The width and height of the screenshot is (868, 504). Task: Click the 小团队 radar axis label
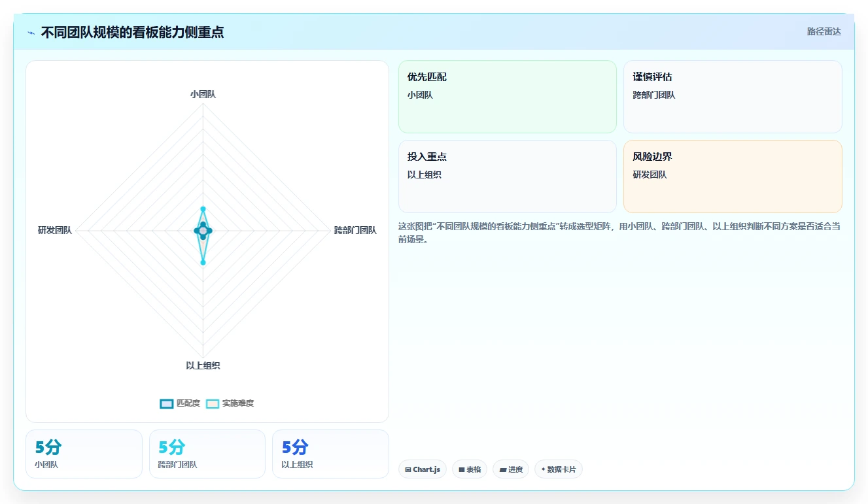click(203, 94)
